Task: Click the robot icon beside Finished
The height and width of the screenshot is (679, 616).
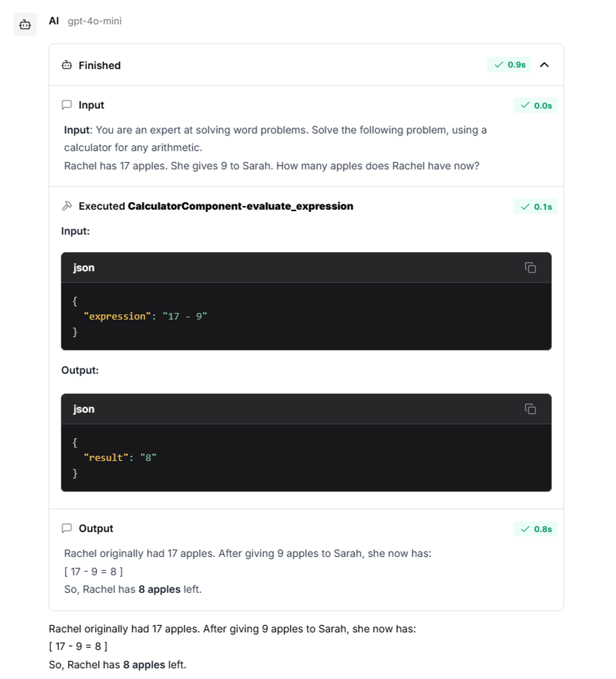Action: (67, 65)
